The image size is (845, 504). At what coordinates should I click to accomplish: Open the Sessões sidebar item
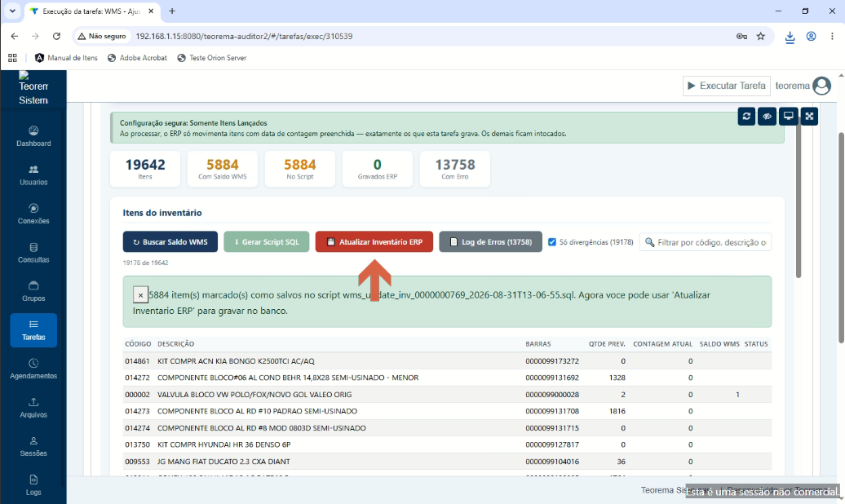(x=33, y=447)
